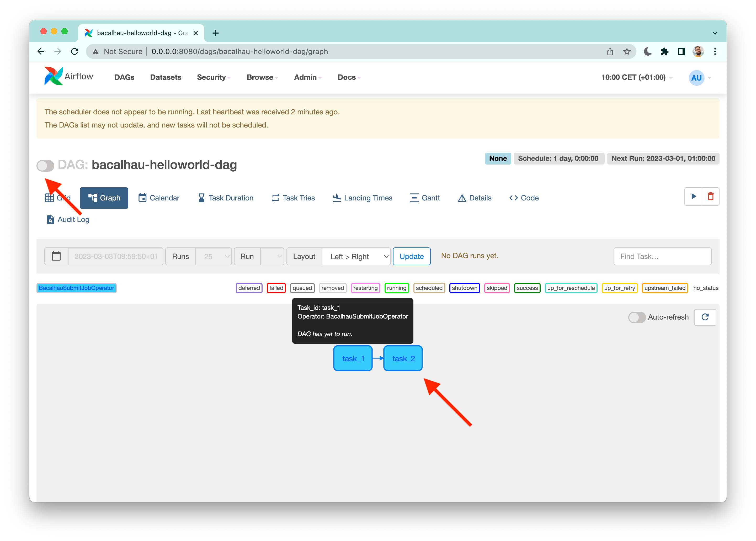This screenshot has height=541, width=756.
Task: Bookmark page with the star icon
Action: pos(627,51)
